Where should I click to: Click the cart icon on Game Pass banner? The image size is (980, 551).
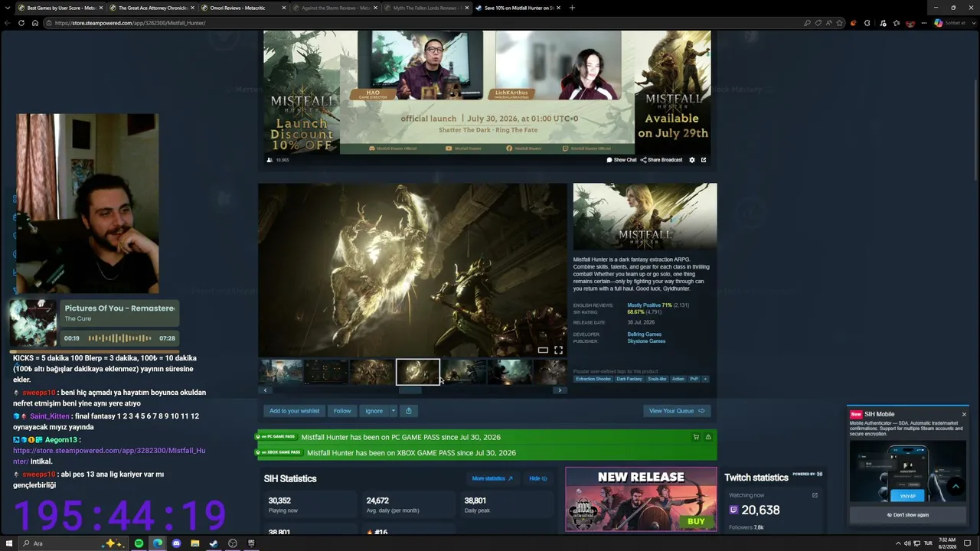point(696,437)
